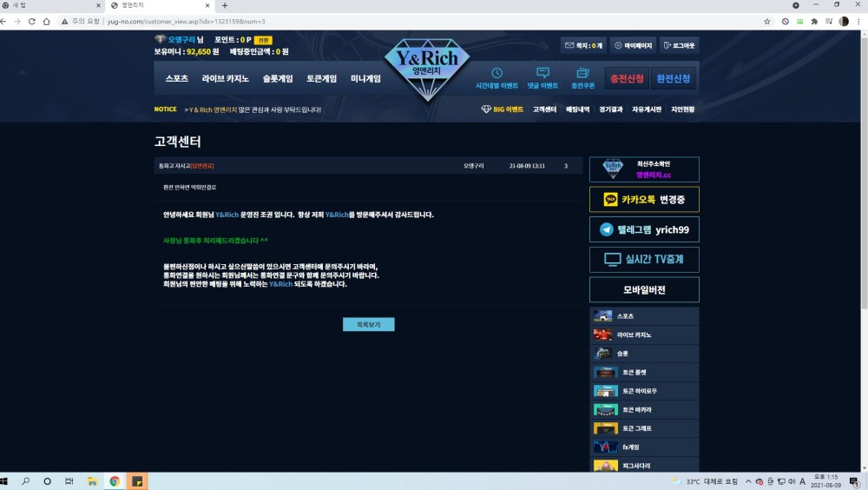The image size is (868, 490).
Task: Click 로그아웃 logout button
Action: point(680,45)
